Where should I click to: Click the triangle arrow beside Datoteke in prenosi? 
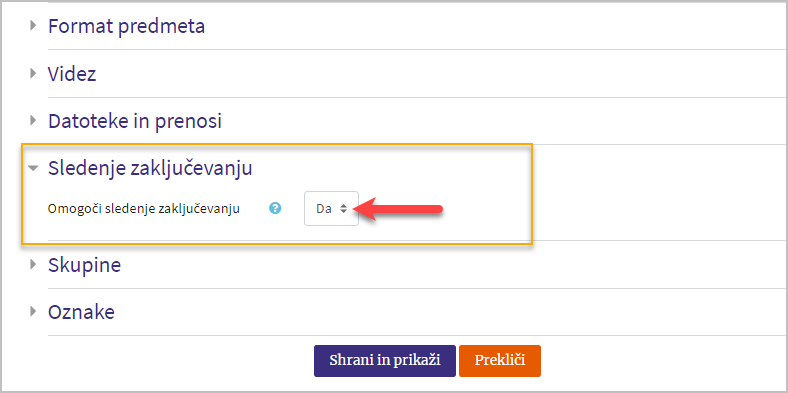[x=33, y=121]
